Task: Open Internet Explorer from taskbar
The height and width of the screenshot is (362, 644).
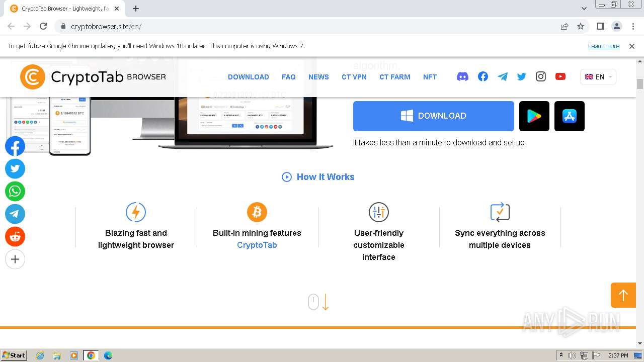Action: [x=40, y=355]
